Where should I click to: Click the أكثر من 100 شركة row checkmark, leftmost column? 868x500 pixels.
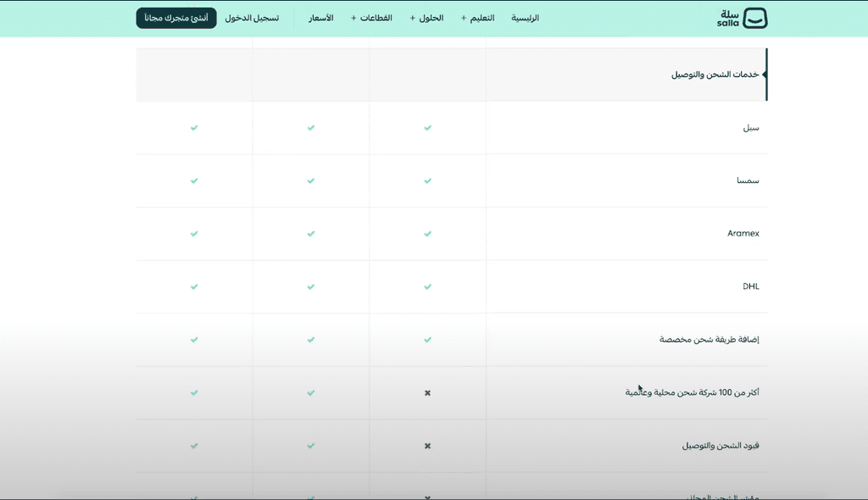pos(194,393)
